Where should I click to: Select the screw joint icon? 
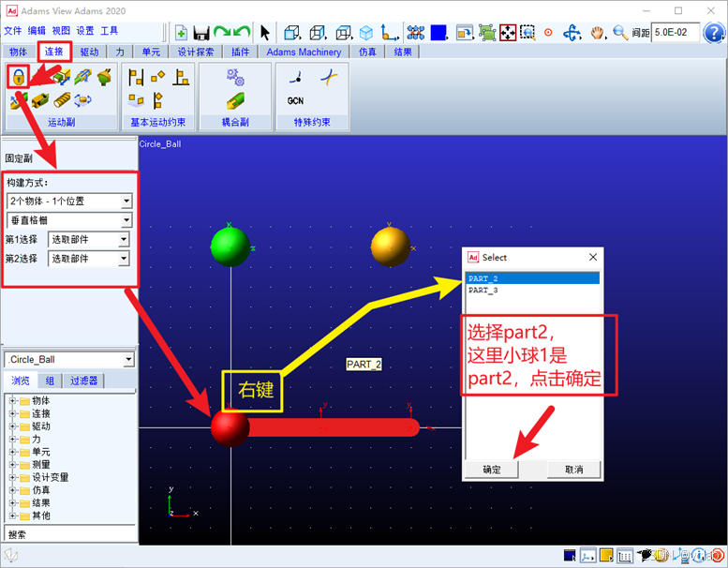point(62,100)
